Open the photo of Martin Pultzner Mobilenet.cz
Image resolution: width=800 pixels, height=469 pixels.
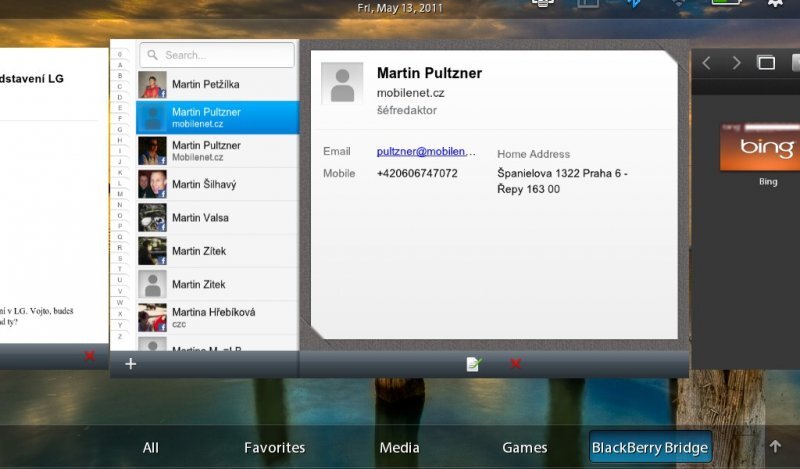click(152, 151)
